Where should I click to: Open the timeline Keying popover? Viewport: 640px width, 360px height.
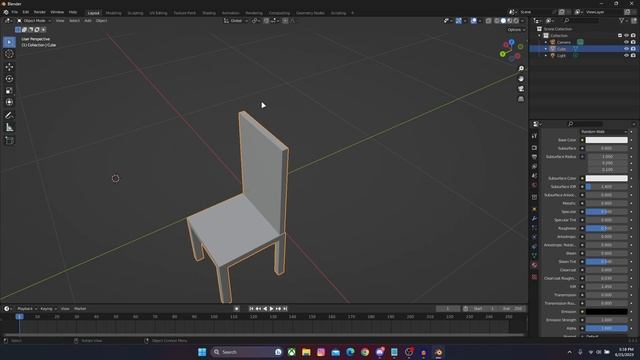(48, 309)
